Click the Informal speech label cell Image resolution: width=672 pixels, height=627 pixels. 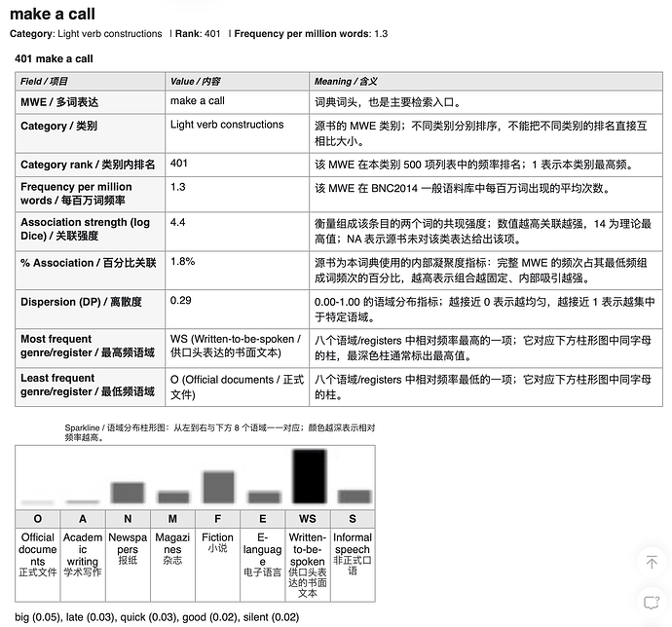point(353,565)
